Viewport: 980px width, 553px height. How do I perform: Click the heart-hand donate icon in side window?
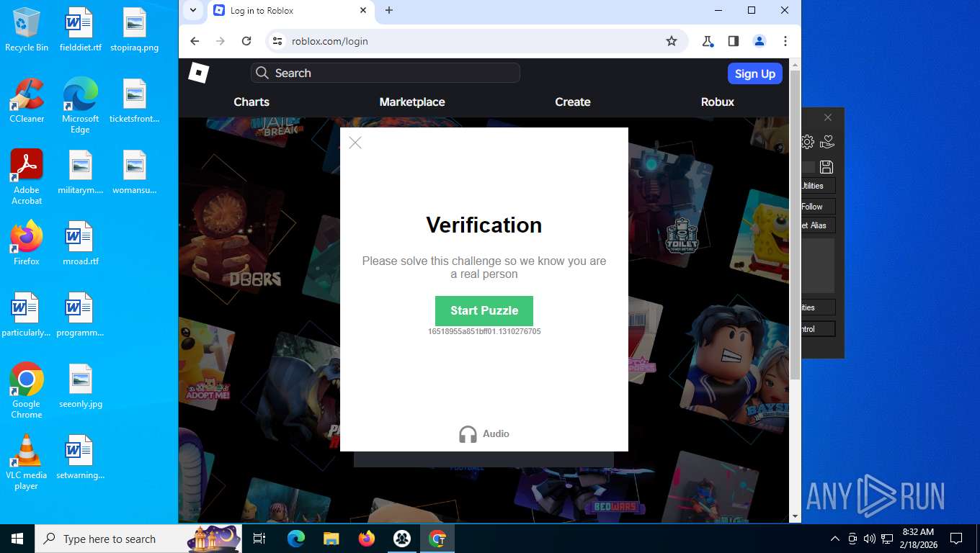click(827, 142)
